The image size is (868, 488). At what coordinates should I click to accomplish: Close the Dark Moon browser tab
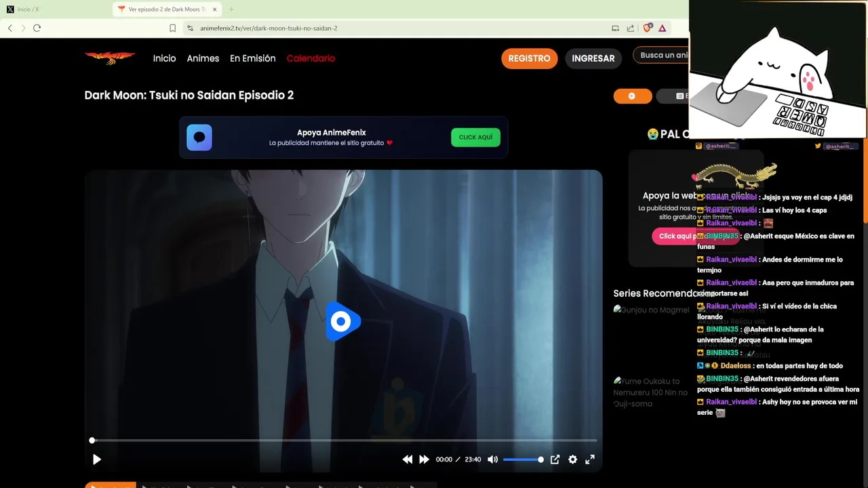[214, 9]
